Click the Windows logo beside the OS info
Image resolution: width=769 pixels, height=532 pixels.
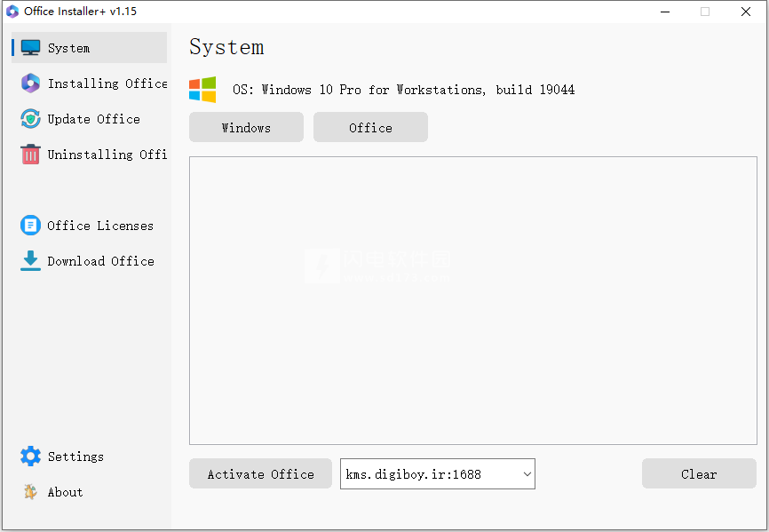point(202,89)
